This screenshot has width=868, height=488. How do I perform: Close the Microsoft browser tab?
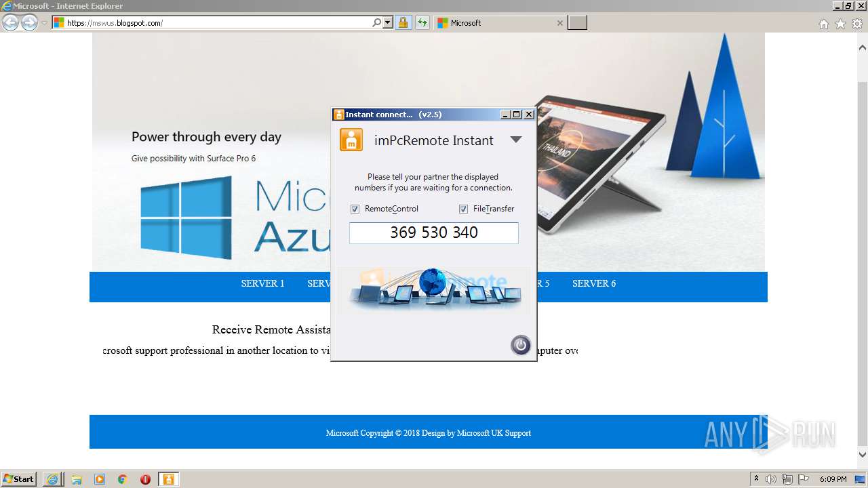(559, 23)
